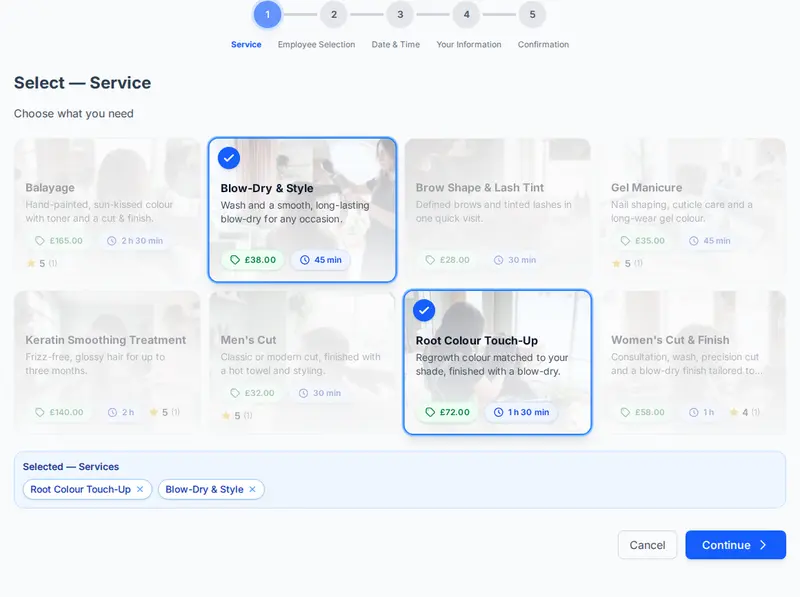
Task: Click the 2 h 30 min clock icon
Action: [x=112, y=240]
